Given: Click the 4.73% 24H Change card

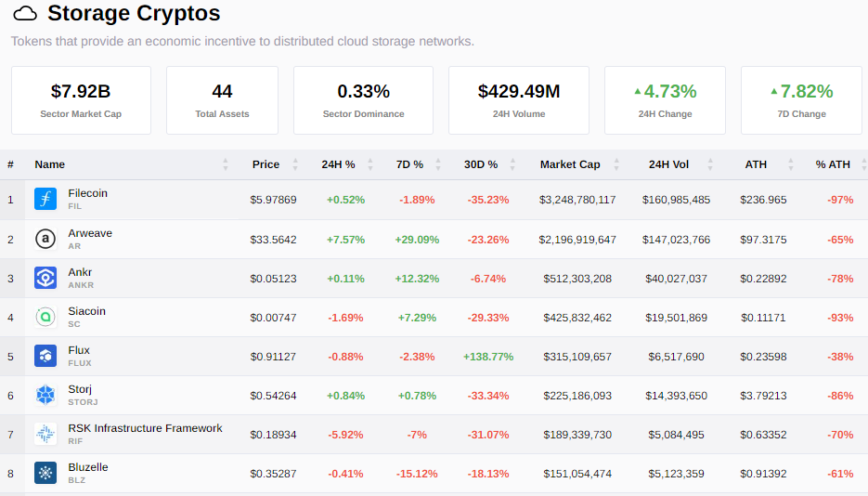Looking at the screenshot, I should click(x=665, y=100).
